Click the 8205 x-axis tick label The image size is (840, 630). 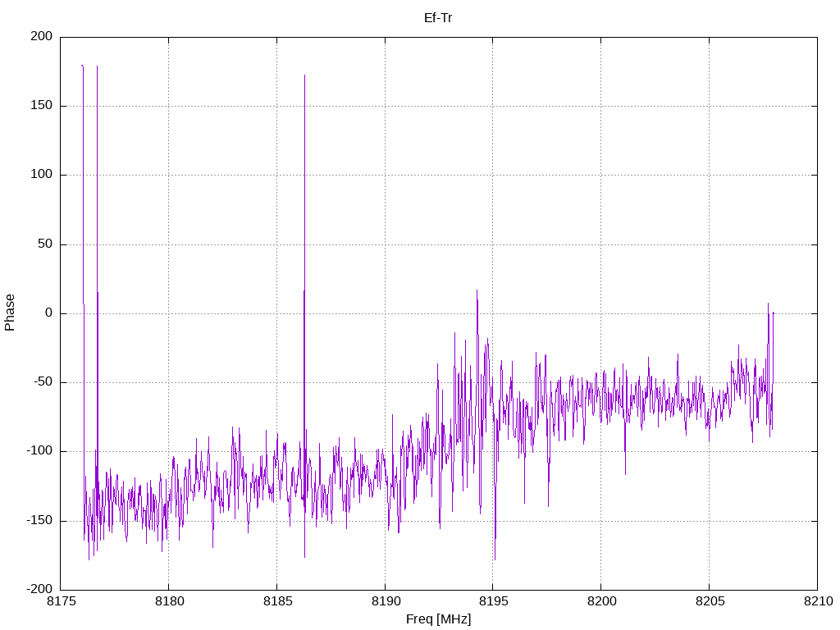[710, 601]
